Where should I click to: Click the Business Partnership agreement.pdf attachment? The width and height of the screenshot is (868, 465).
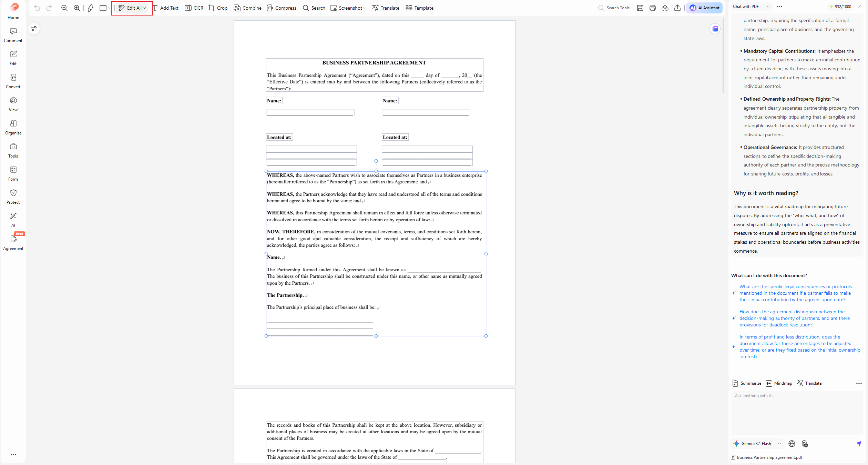click(x=766, y=457)
